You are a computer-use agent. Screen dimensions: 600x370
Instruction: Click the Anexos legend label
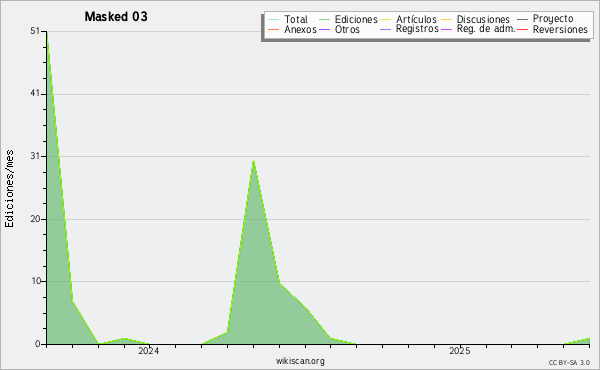pyautogui.click(x=300, y=29)
